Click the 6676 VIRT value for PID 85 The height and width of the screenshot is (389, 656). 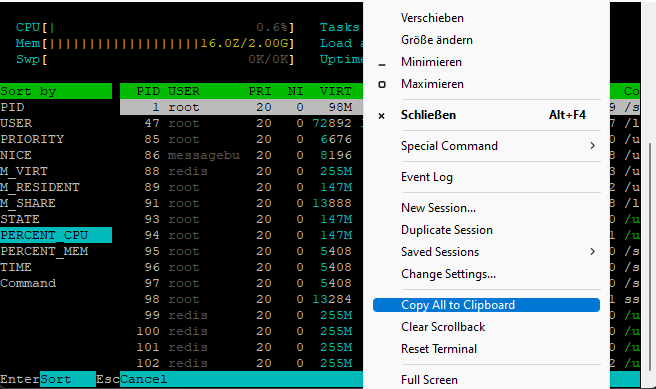(x=336, y=139)
